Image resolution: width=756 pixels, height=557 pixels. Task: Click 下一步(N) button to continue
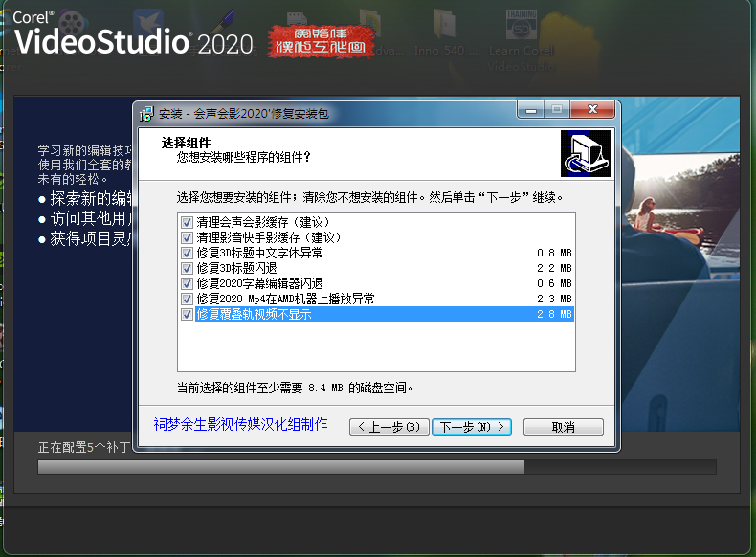coord(472,427)
